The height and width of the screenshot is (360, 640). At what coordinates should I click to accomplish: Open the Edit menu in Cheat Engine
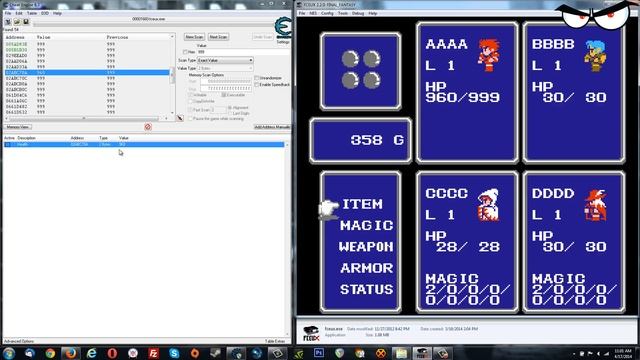coord(19,13)
